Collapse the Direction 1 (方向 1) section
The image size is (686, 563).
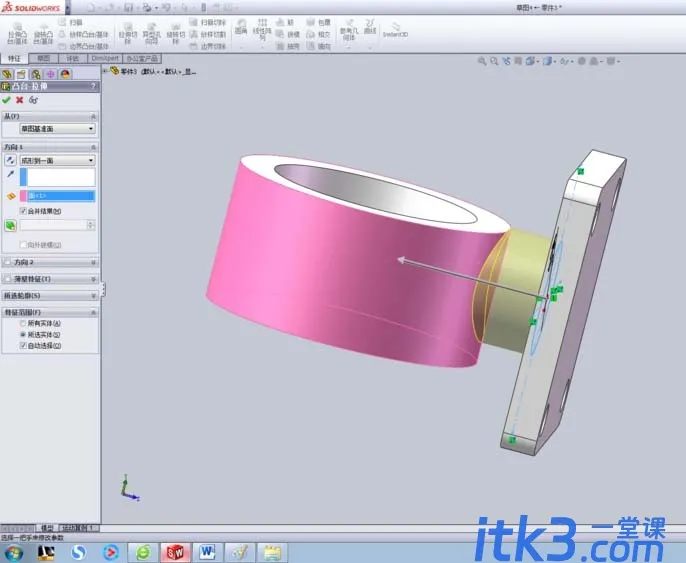click(93, 147)
